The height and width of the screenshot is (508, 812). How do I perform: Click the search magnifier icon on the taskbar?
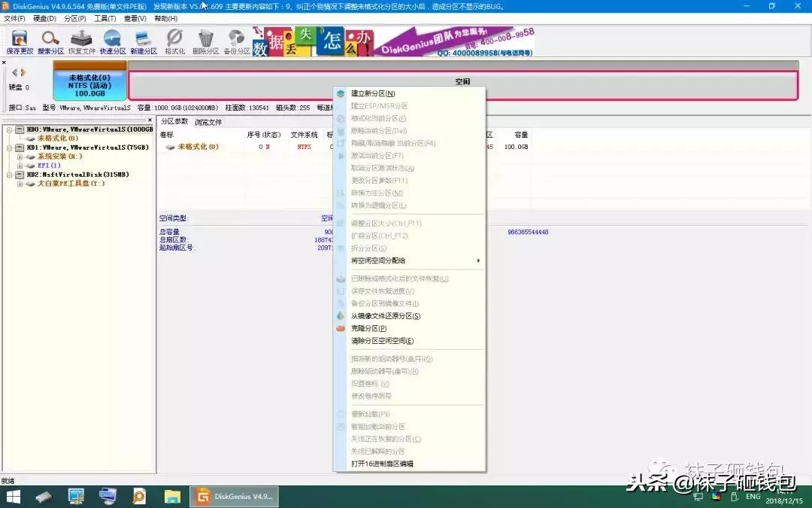point(140,496)
